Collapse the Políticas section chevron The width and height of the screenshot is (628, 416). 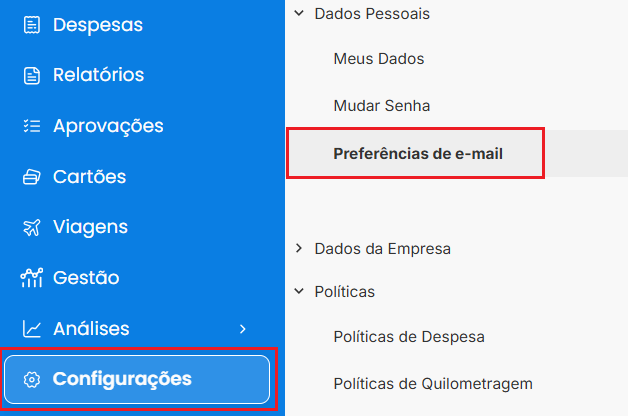[298, 292]
